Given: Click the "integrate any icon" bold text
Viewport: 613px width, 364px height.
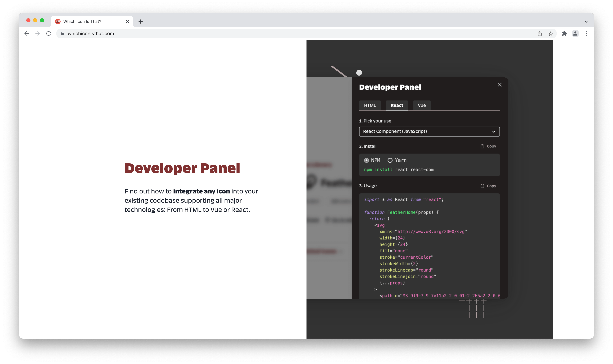Looking at the screenshot, I should click(x=201, y=191).
